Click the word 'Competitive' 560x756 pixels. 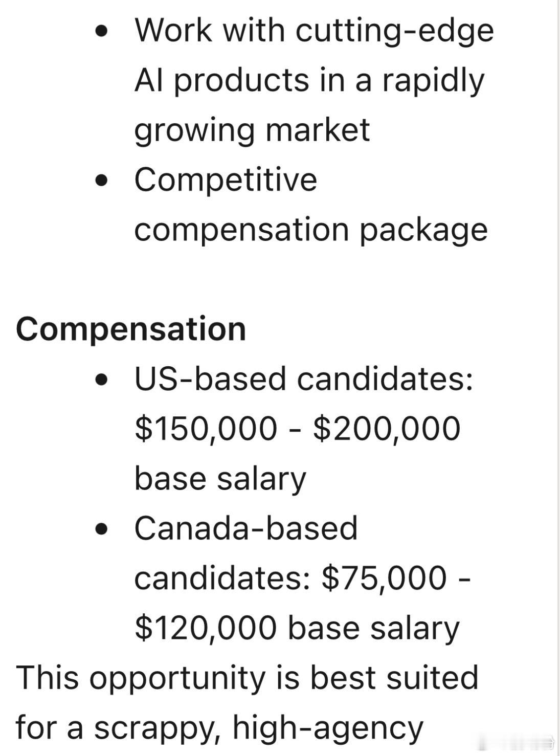(226, 180)
